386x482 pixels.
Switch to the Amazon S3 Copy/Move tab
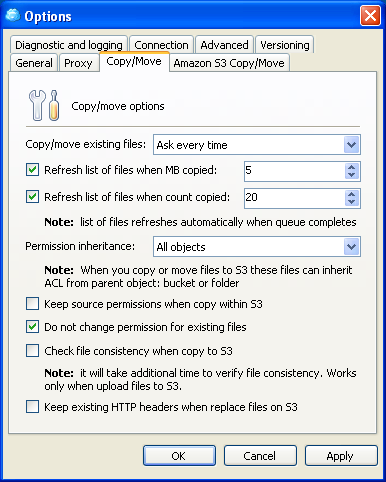click(x=229, y=63)
